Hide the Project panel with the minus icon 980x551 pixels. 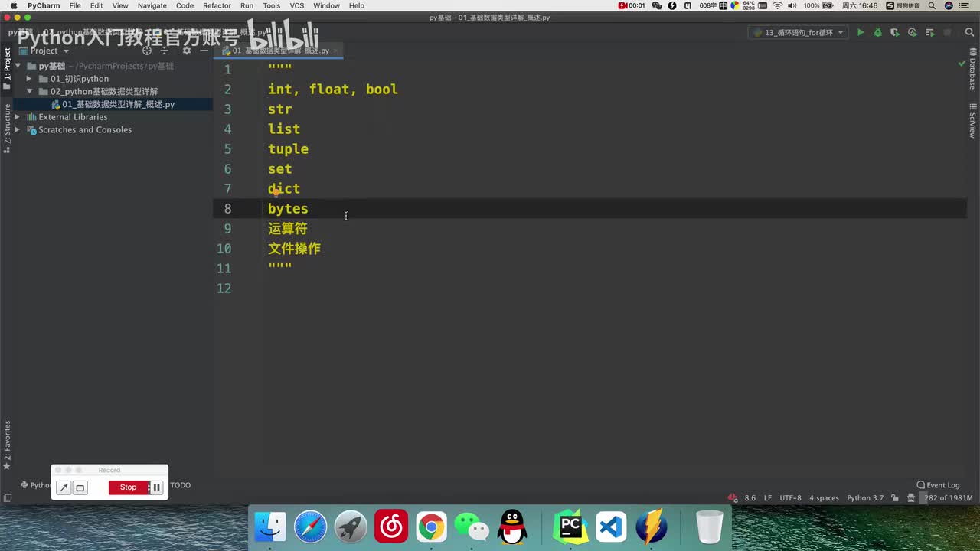coord(204,51)
